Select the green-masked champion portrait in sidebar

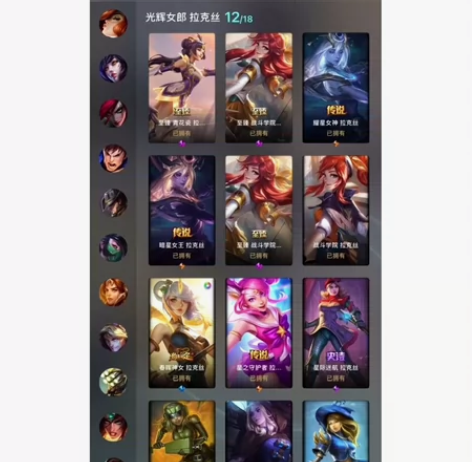pyautogui.click(x=113, y=247)
